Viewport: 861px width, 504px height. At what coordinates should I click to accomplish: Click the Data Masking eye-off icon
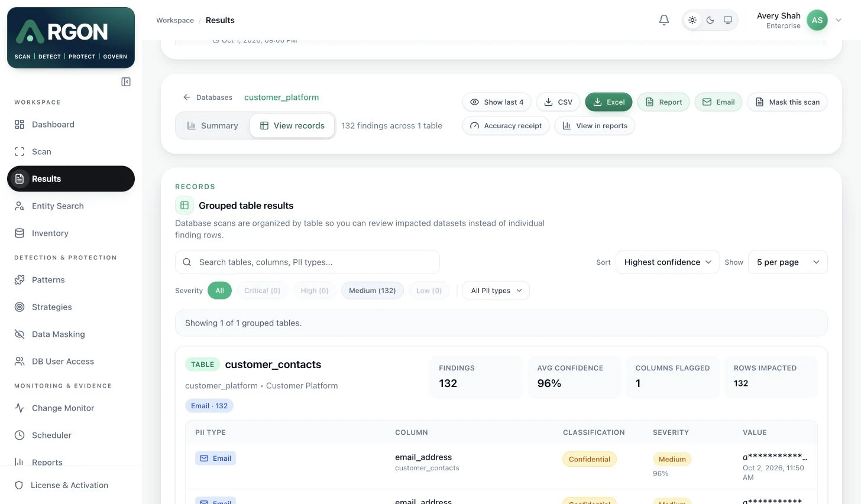click(20, 334)
